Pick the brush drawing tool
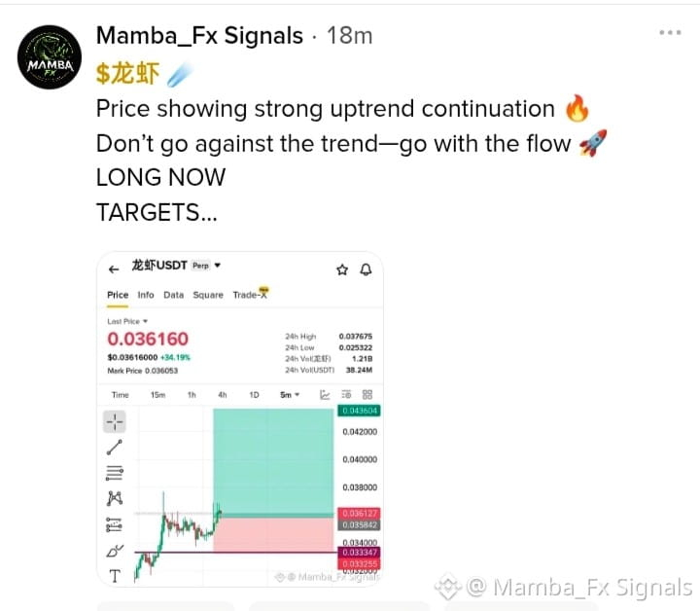 click(x=115, y=551)
